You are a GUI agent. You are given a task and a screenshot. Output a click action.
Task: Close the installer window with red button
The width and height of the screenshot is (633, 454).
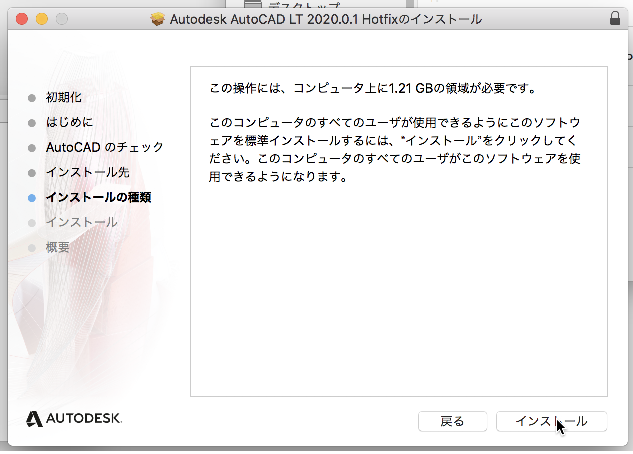[x=22, y=19]
